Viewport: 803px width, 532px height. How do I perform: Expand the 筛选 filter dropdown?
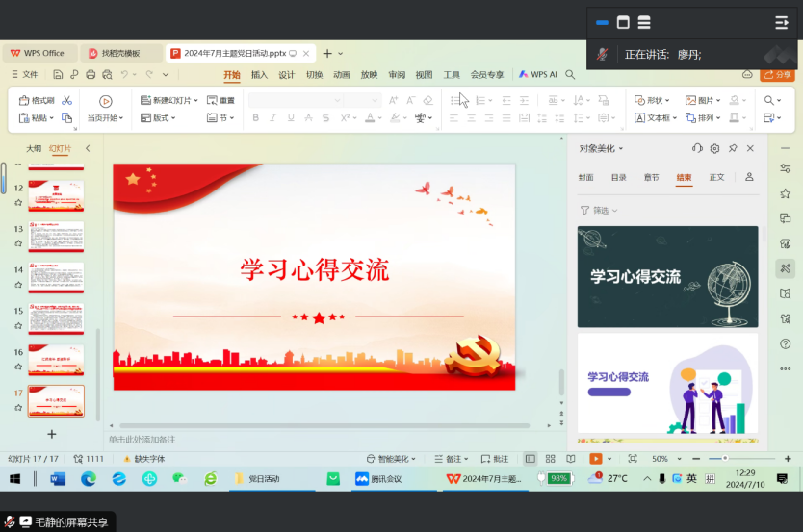pyautogui.click(x=599, y=210)
